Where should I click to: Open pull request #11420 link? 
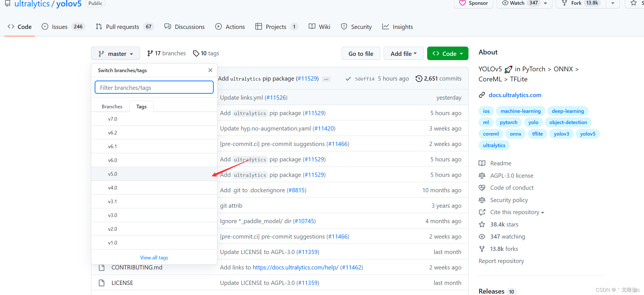tap(324, 128)
